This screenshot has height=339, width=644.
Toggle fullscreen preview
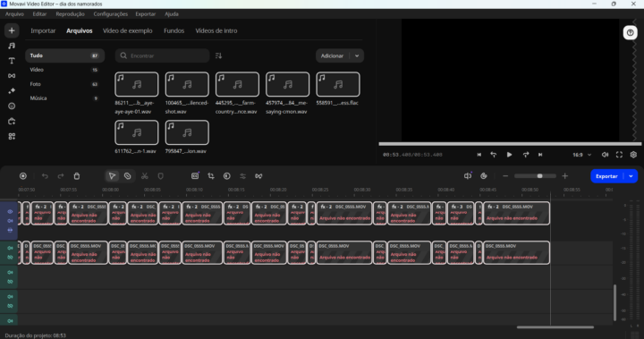(x=619, y=155)
